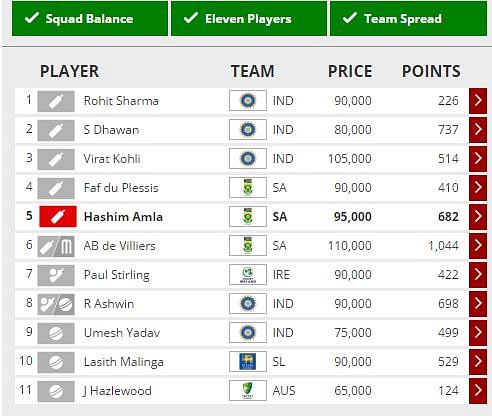The height and width of the screenshot is (416, 492).
Task: Click Lasith Malinga's bowler ball icon
Action: pos(56,362)
